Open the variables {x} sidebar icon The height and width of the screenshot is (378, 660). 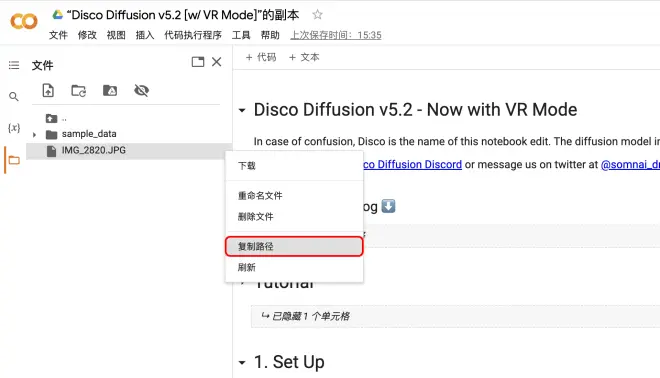pos(14,128)
